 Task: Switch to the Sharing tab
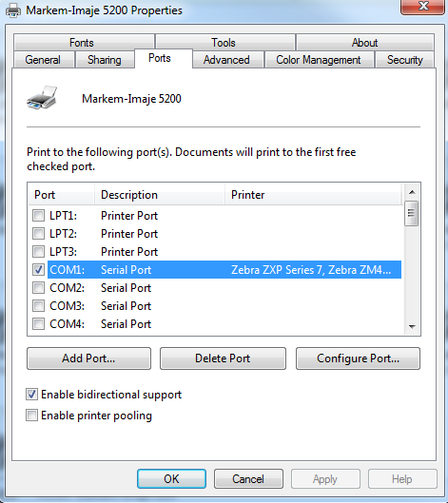click(105, 60)
